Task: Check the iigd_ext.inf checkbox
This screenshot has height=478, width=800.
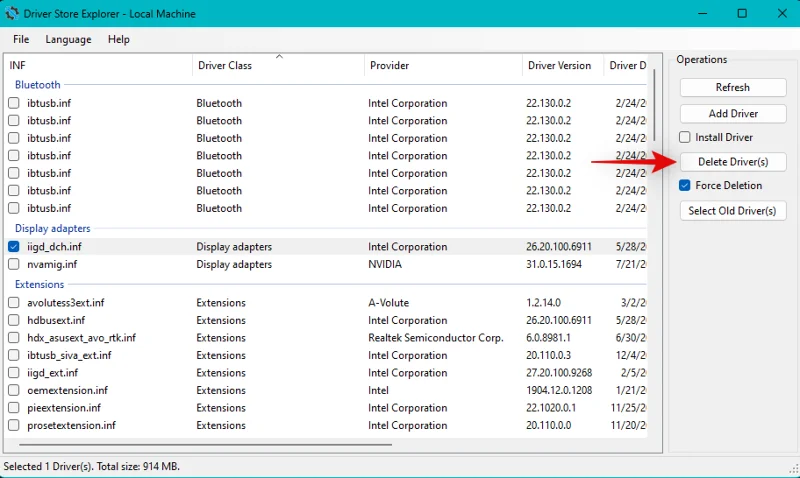Action: tap(14, 372)
